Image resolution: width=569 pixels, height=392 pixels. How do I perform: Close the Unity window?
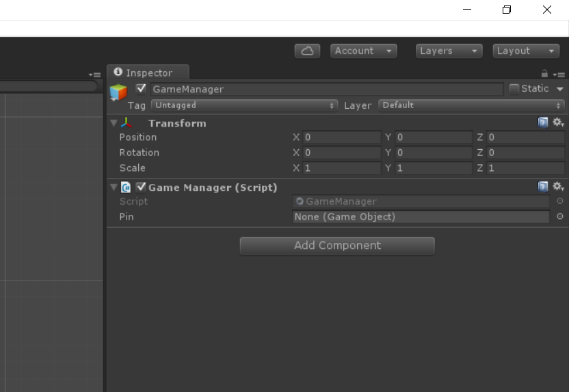coord(547,10)
